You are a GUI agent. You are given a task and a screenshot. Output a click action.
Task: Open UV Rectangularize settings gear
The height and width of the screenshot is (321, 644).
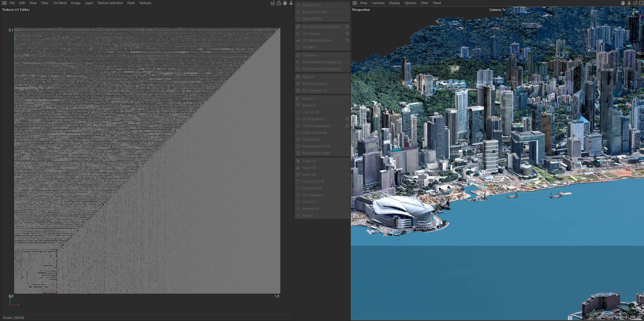(347, 126)
